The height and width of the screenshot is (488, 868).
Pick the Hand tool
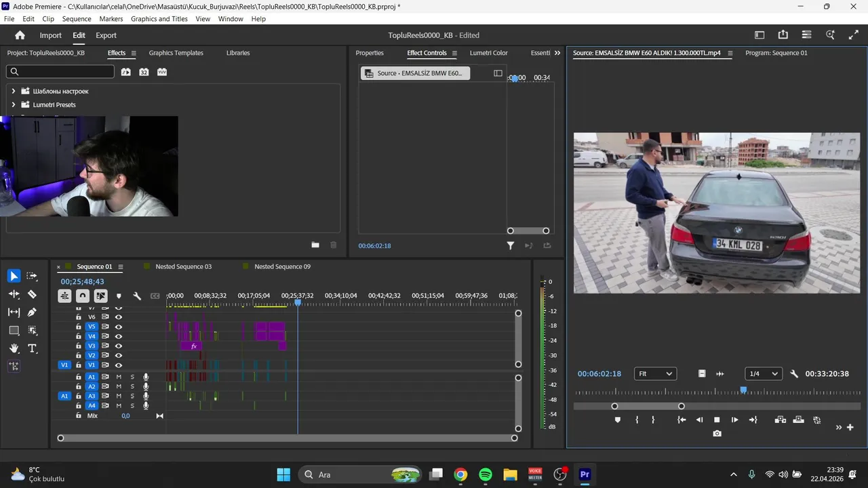(x=14, y=348)
